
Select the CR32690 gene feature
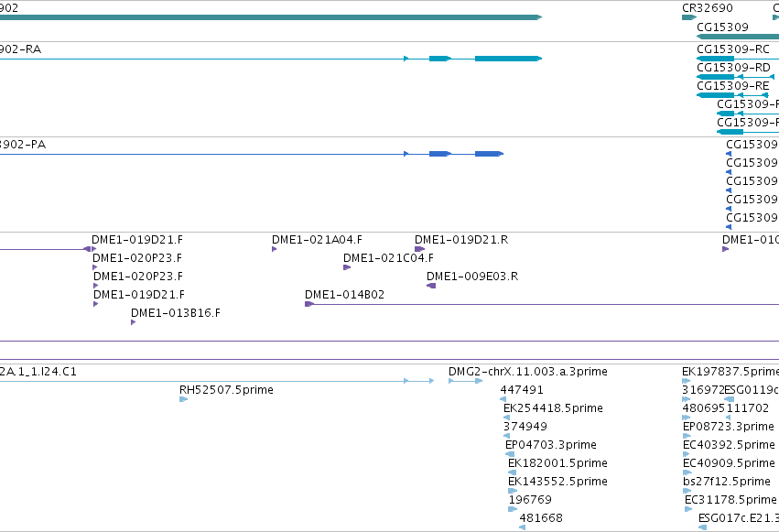tap(707, 8)
